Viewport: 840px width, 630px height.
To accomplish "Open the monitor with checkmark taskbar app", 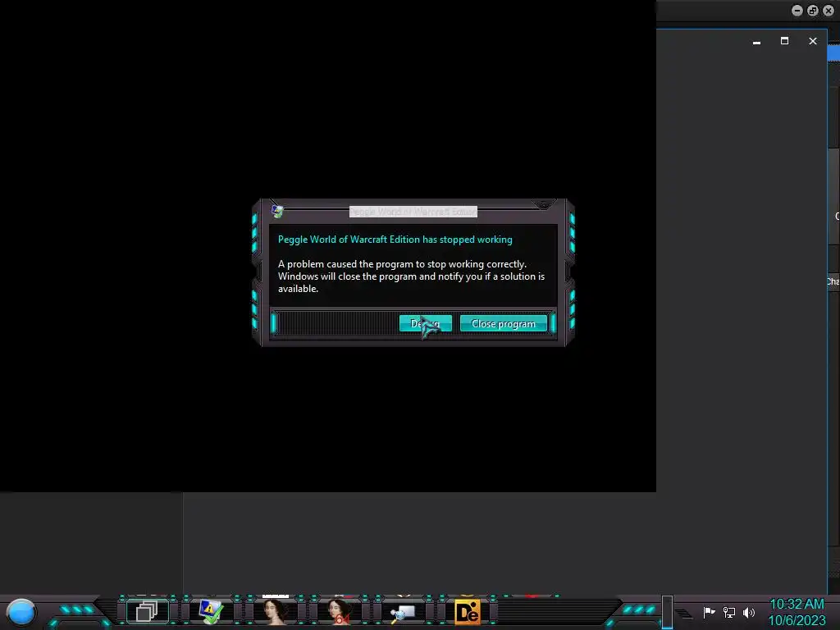I will pos(210,611).
